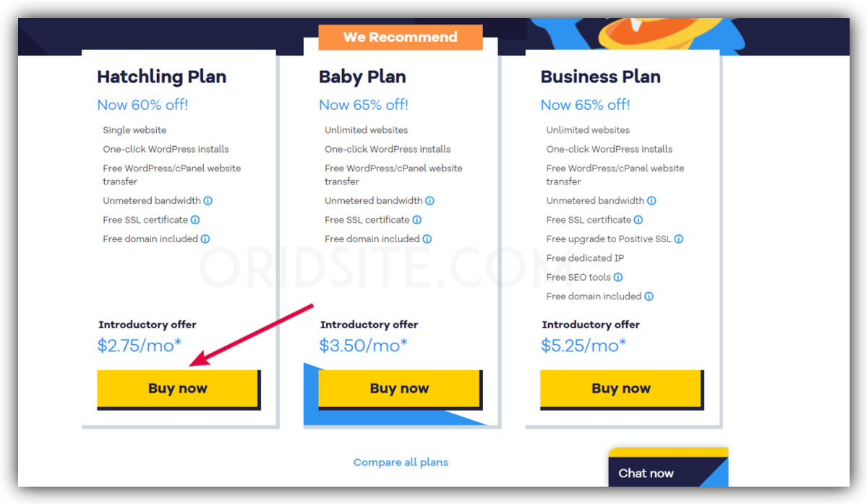Buy the Hatchling Plan now

tap(178, 389)
